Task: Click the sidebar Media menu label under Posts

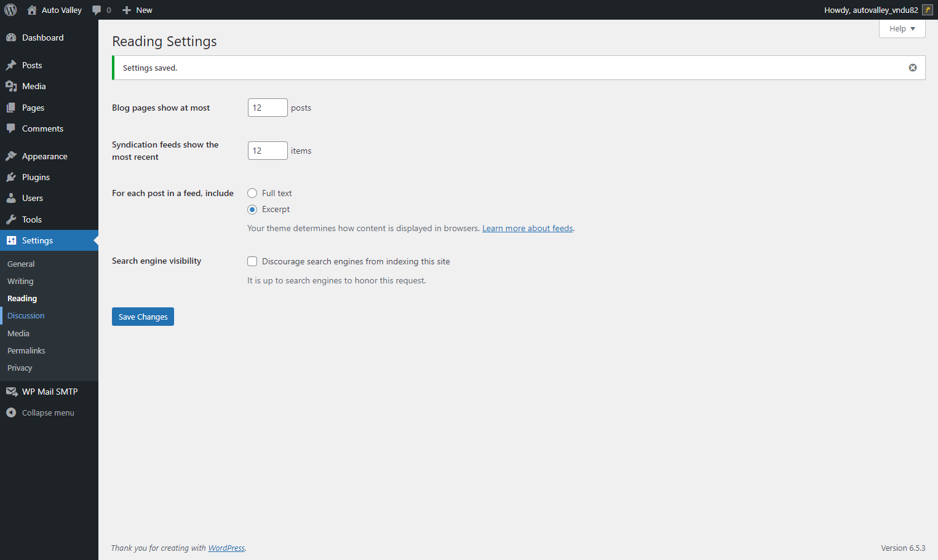Action: (x=34, y=86)
